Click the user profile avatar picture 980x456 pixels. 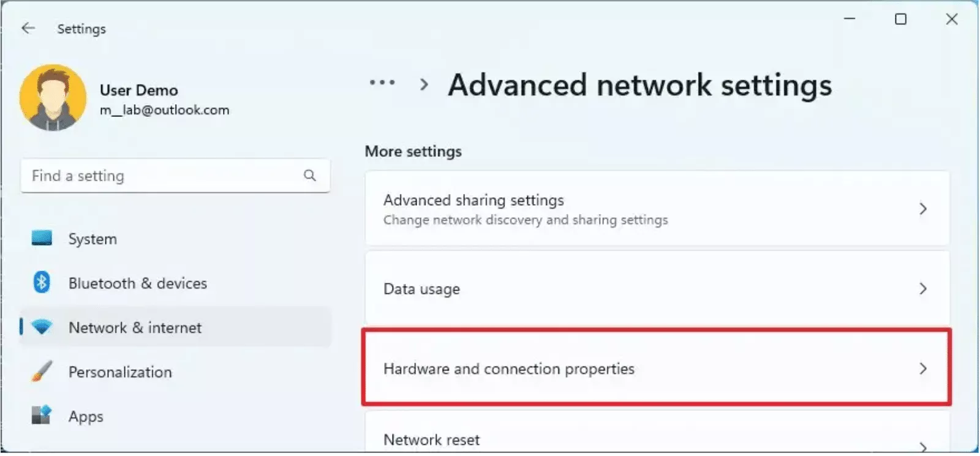(53, 98)
